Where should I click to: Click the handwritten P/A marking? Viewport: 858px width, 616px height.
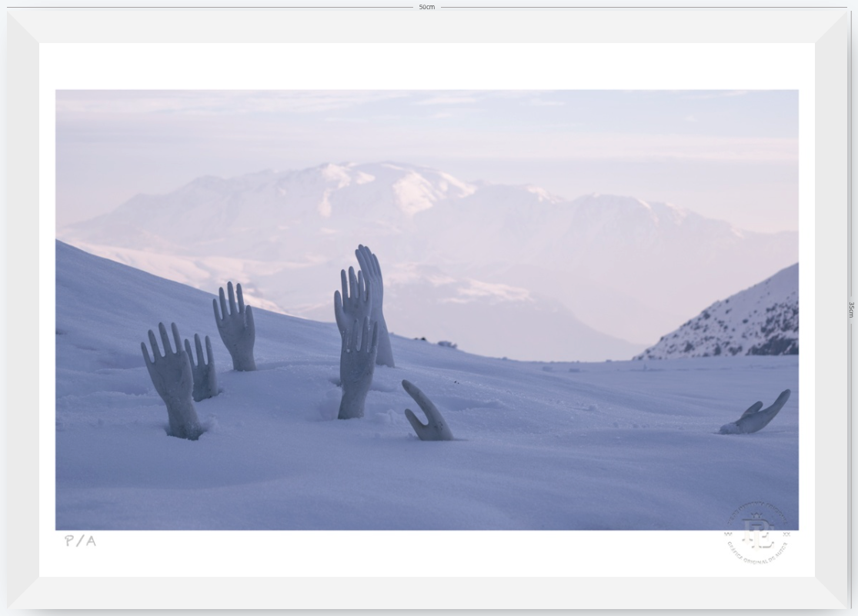[81, 541]
